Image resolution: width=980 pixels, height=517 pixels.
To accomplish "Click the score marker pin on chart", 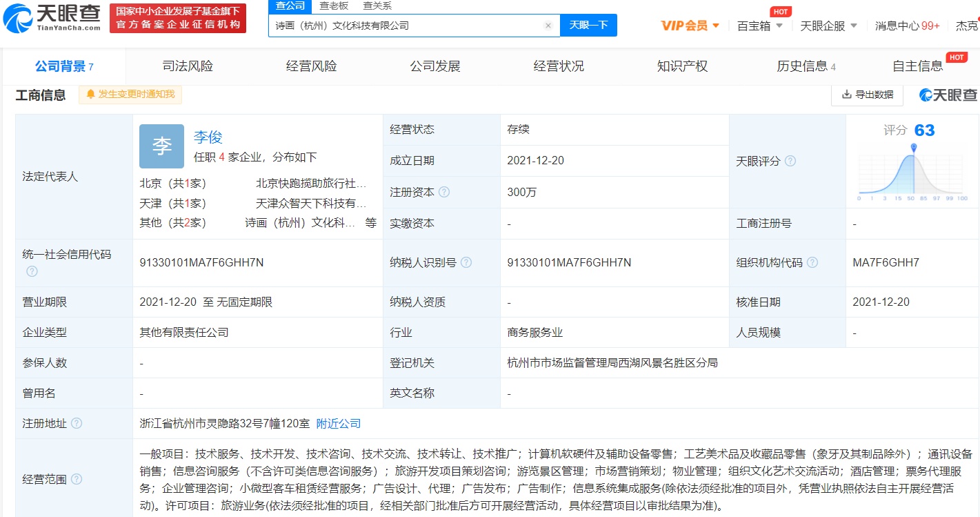I will tap(914, 148).
